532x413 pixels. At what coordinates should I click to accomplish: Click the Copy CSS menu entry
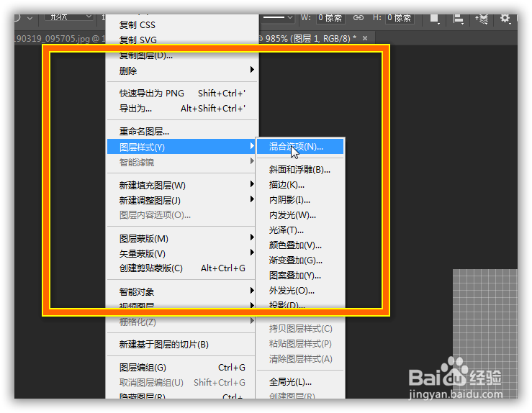tap(181, 25)
